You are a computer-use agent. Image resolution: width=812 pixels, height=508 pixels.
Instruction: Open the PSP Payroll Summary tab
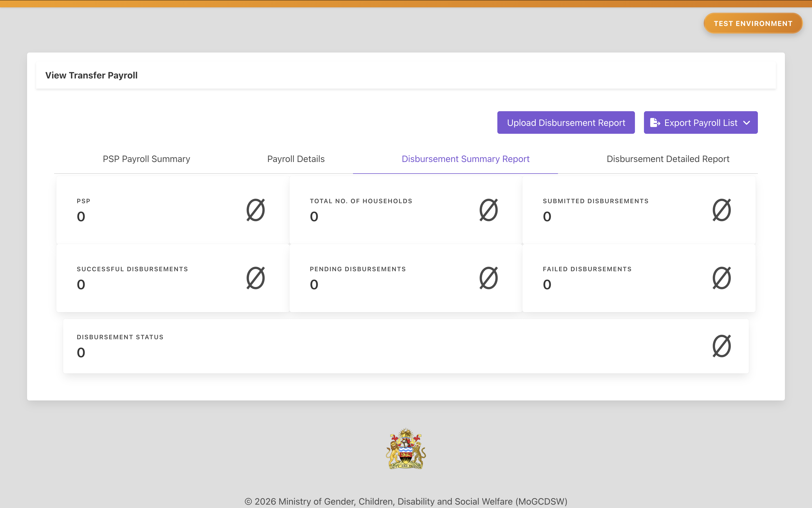pos(146,159)
